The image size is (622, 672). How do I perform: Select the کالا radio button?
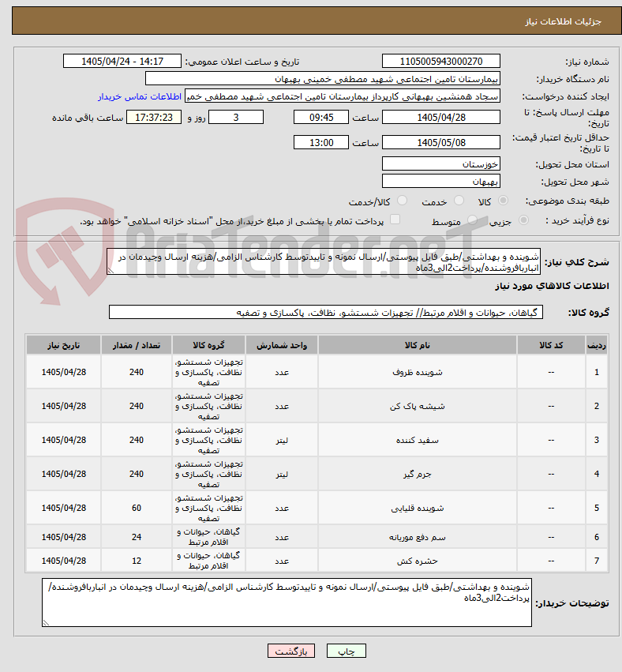(x=504, y=201)
